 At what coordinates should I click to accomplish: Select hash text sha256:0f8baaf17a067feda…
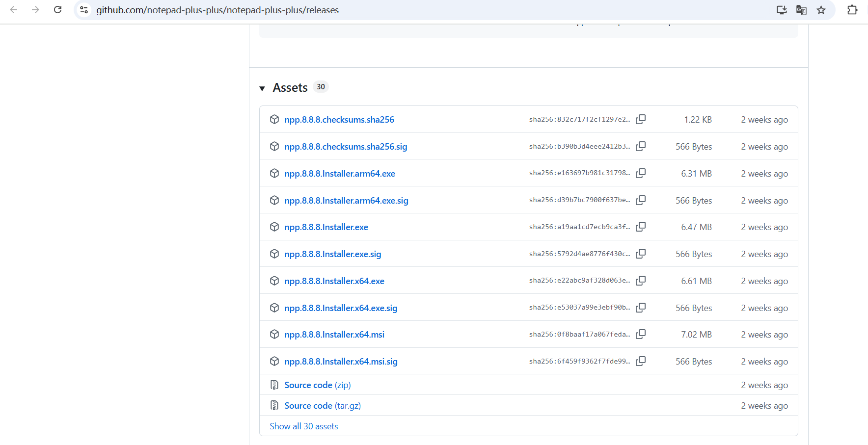(x=579, y=335)
